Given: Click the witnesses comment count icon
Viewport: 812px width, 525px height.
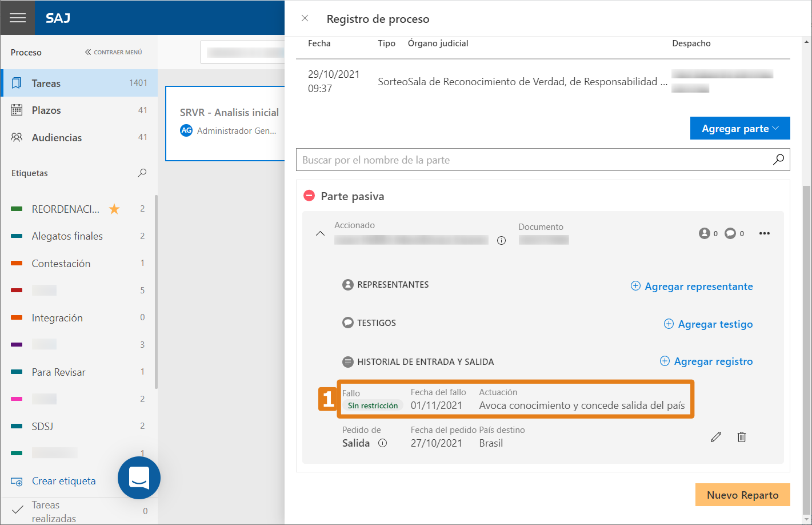Looking at the screenshot, I should 730,233.
